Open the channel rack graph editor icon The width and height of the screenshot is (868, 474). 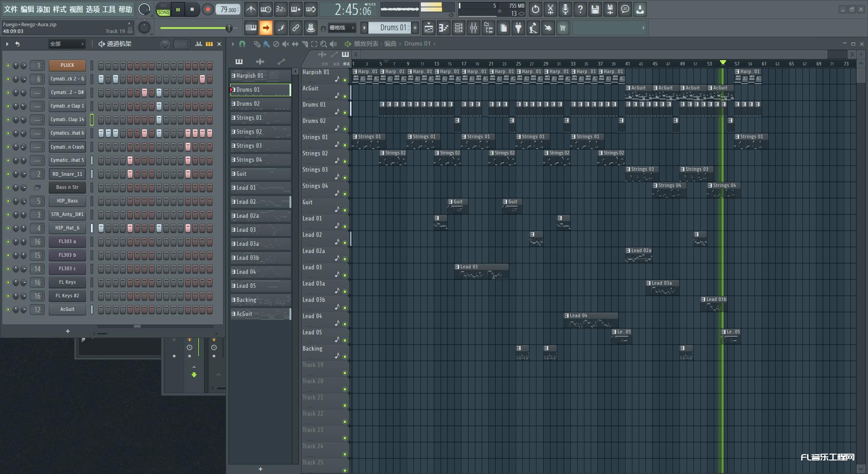click(199, 44)
